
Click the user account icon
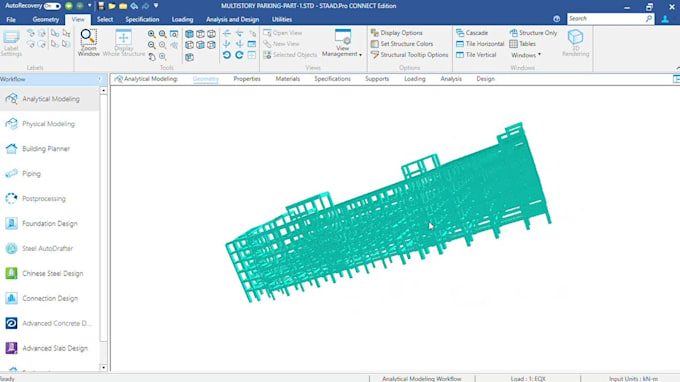point(665,19)
